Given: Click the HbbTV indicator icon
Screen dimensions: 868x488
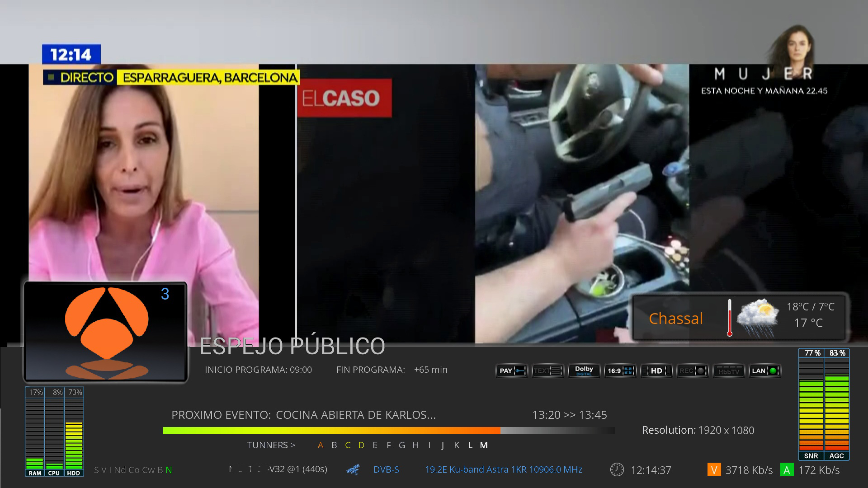Looking at the screenshot, I should click(728, 371).
